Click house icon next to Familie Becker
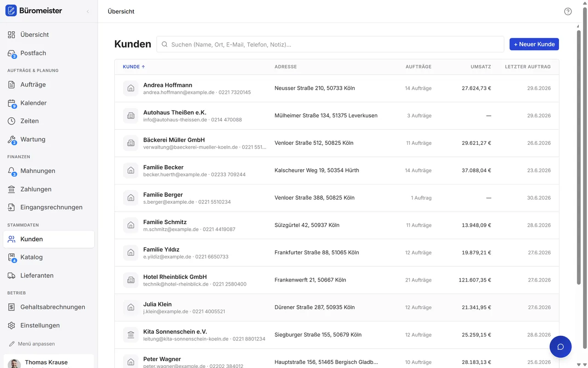The image size is (588, 368). tap(130, 170)
